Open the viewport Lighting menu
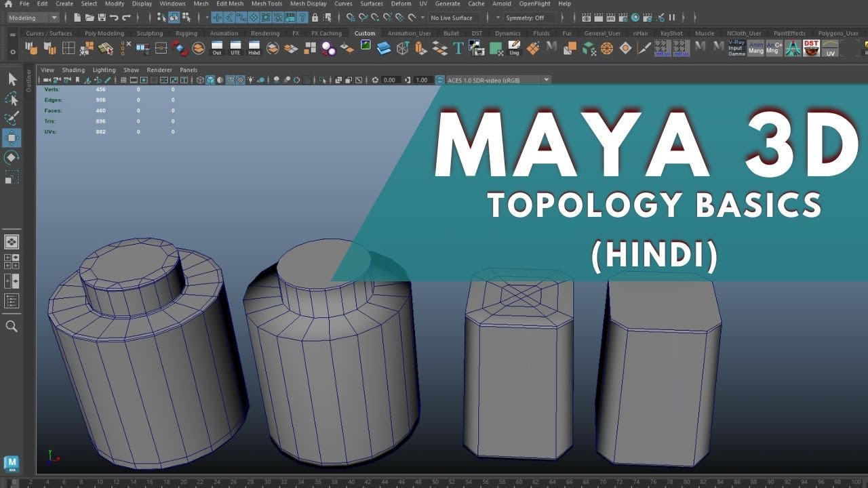The image size is (868, 488). point(104,70)
